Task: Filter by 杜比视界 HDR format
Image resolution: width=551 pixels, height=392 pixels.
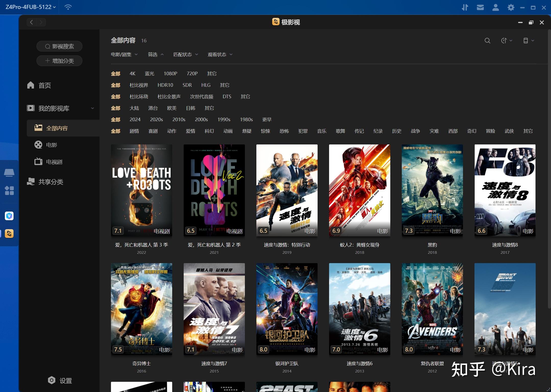Action: pyautogui.click(x=139, y=85)
